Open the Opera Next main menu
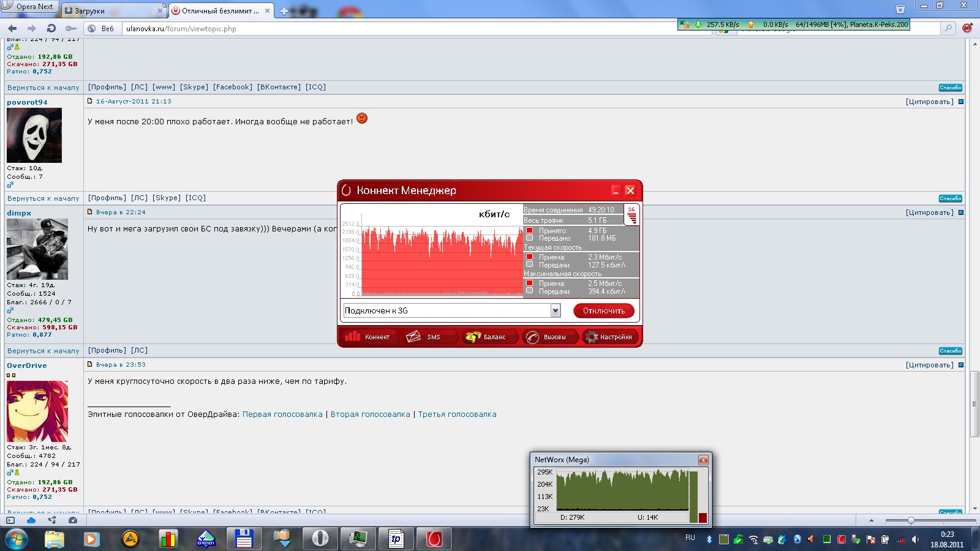980x551 pixels. [29, 7]
